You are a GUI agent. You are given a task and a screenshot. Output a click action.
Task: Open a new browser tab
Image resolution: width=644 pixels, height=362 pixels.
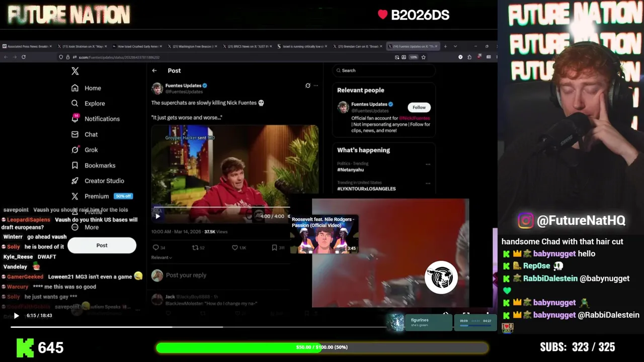[445, 46]
